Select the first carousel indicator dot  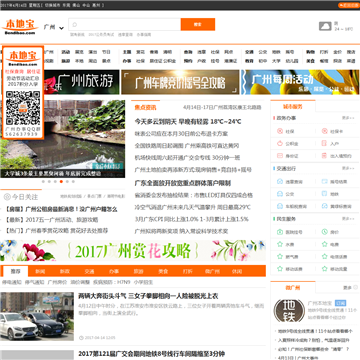click(x=43, y=182)
